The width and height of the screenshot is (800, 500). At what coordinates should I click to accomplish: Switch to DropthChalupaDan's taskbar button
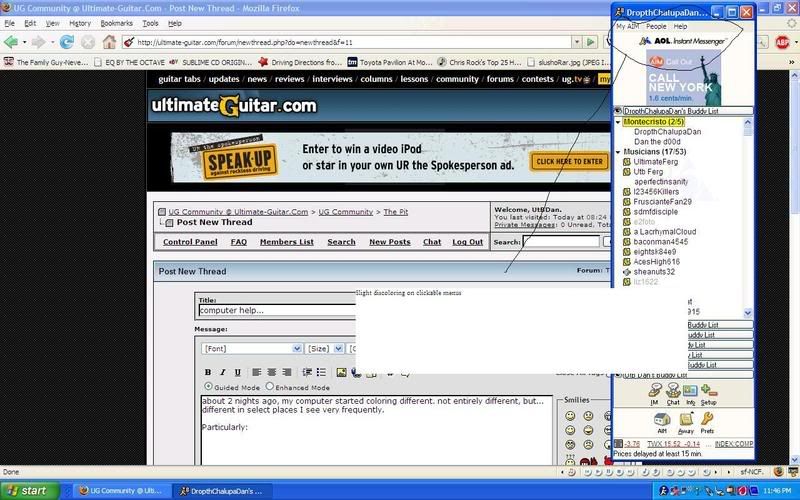coord(223,491)
